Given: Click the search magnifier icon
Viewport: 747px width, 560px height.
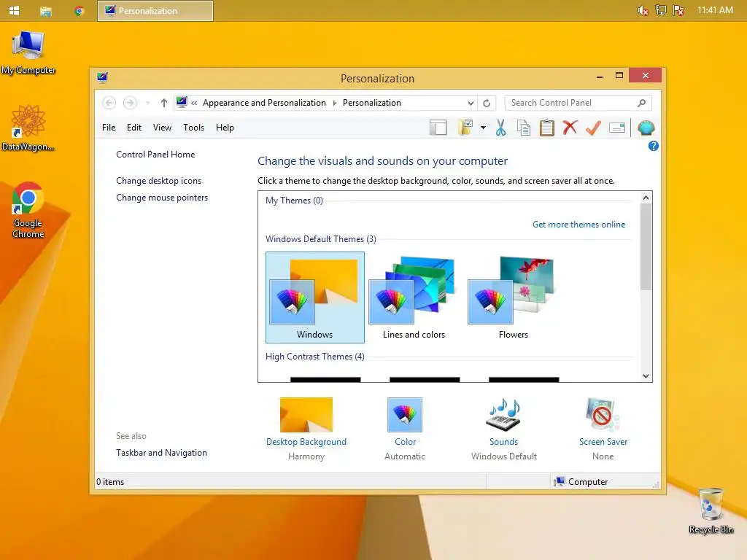Looking at the screenshot, I should pyautogui.click(x=641, y=103).
